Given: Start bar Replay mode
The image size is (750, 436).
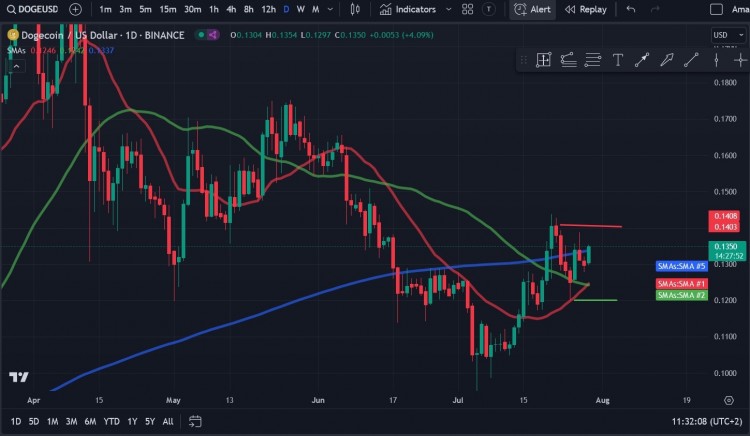Looking at the screenshot, I should pos(585,9).
